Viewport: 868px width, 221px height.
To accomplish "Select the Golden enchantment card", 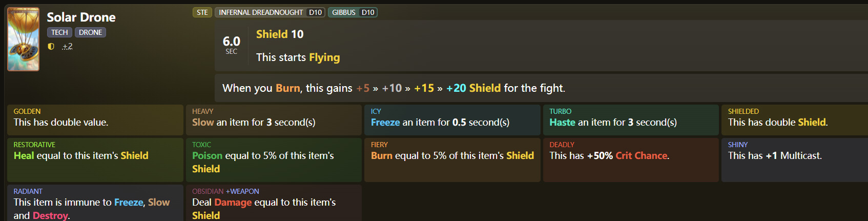I will coord(95,119).
